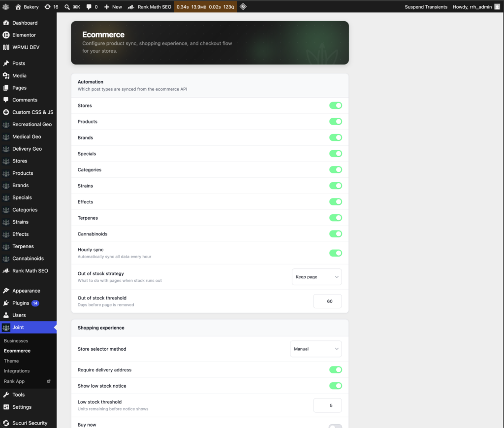Click the Query Monitor stats panel
This screenshot has width=504, height=428.
(x=205, y=7)
